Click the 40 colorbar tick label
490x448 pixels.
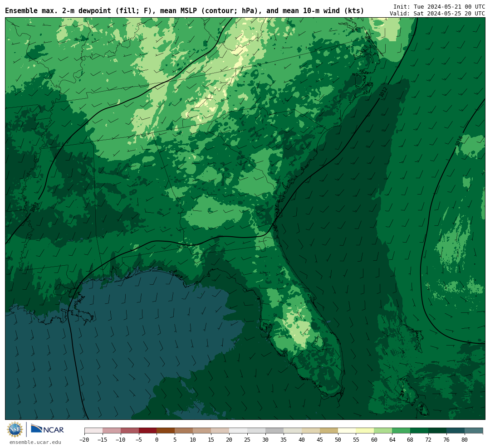click(x=302, y=439)
